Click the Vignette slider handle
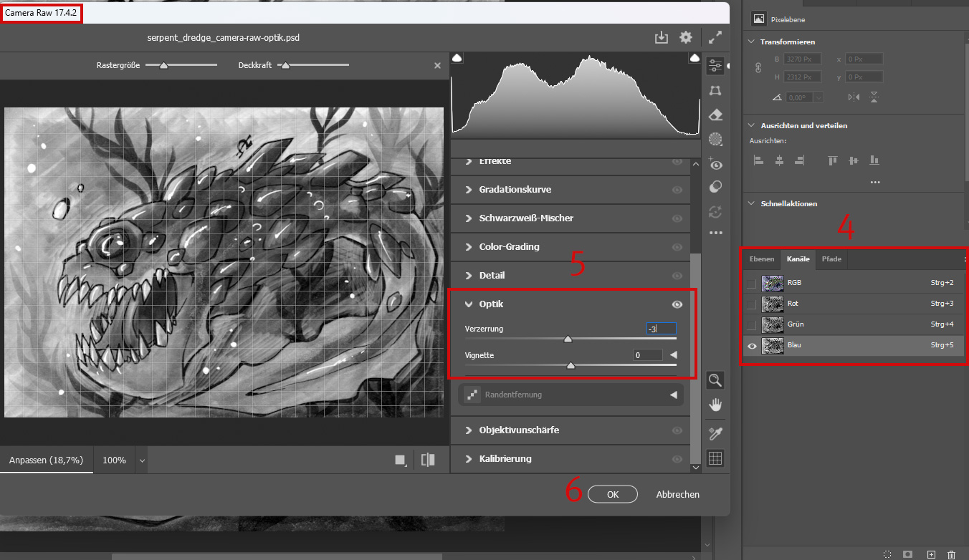969x560 pixels. coord(571,365)
